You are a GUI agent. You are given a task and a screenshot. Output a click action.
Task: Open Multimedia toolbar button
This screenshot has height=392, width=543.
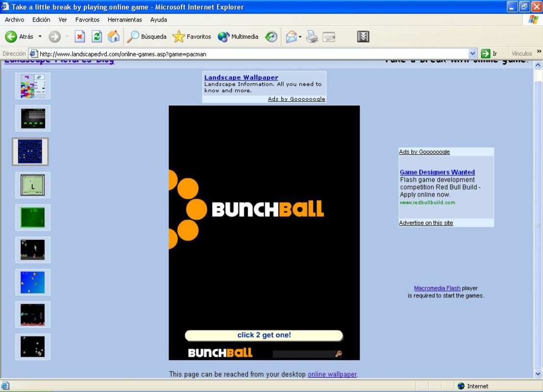(238, 36)
